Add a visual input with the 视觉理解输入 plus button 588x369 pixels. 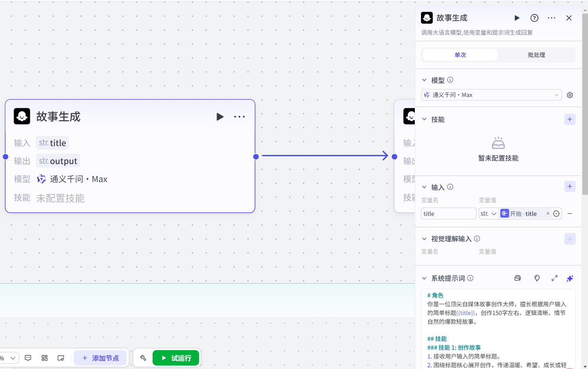pyautogui.click(x=570, y=239)
